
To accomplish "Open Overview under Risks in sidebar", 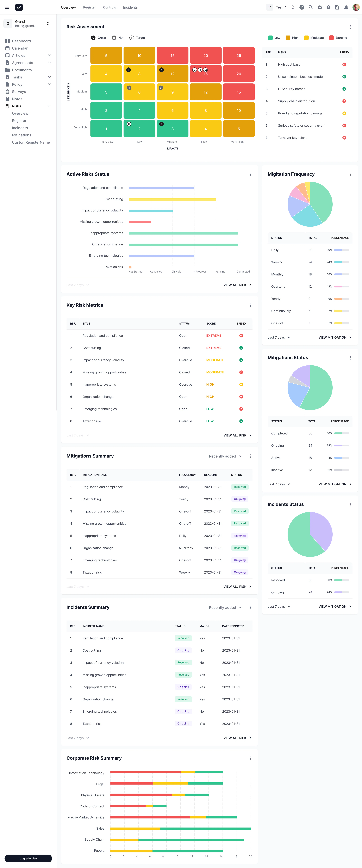I will (20, 114).
